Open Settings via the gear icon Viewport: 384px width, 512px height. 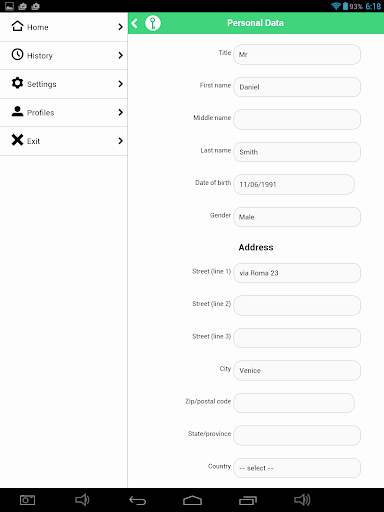click(x=17, y=83)
